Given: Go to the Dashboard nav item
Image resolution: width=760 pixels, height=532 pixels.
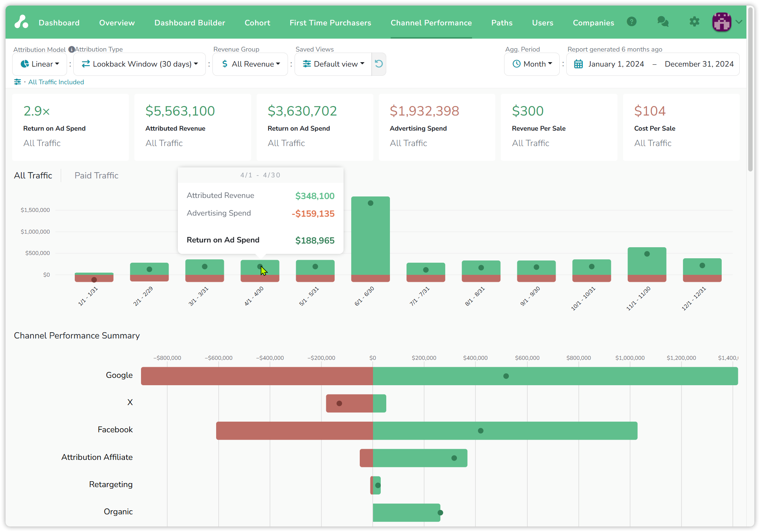Looking at the screenshot, I should 59,23.
